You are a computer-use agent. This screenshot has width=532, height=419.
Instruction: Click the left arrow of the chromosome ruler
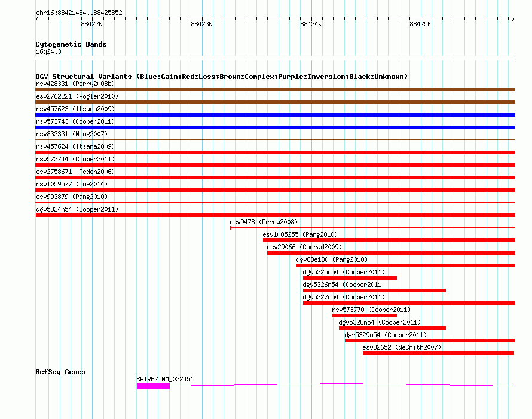pos(37,19)
